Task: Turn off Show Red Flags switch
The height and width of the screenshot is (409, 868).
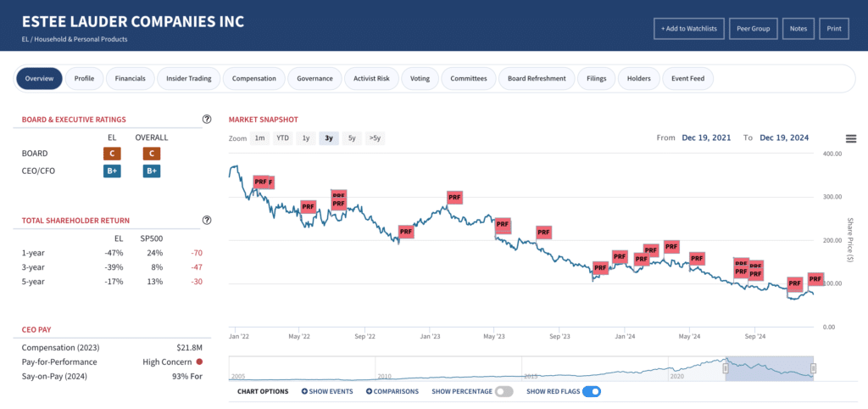Action: tap(592, 391)
